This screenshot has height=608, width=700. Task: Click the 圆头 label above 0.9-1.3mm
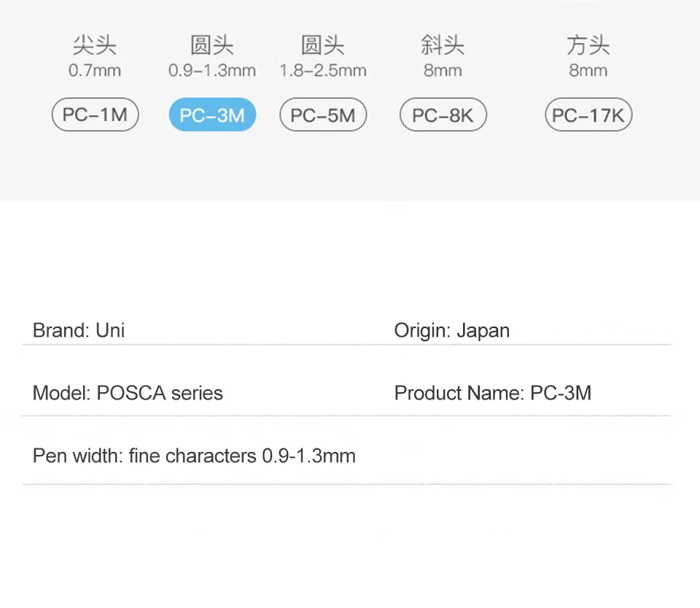tap(212, 46)
